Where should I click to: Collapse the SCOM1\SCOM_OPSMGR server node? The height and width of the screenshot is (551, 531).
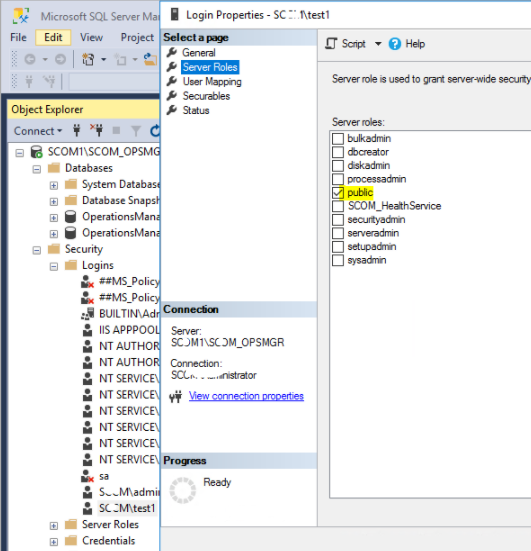tap(20, 153)
